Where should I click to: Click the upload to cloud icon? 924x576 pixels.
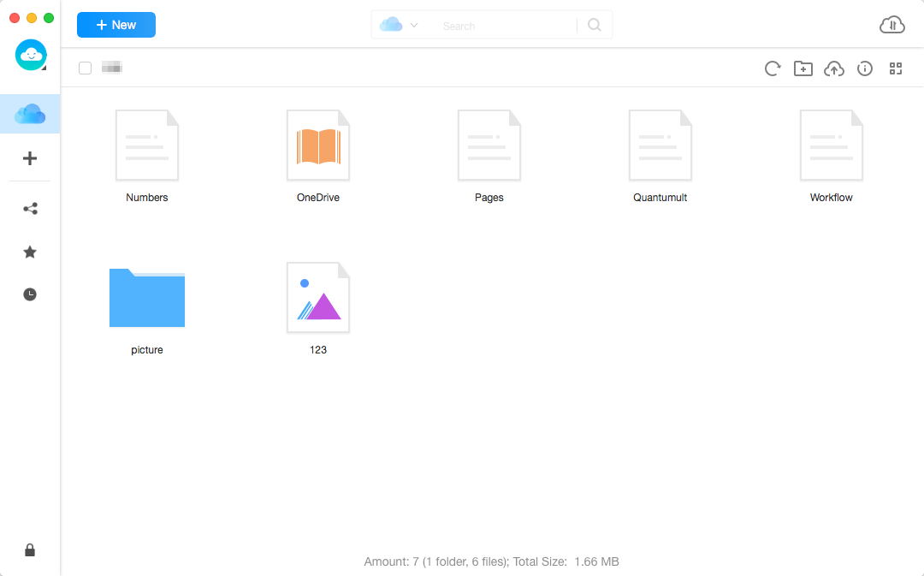pos(834,68)
